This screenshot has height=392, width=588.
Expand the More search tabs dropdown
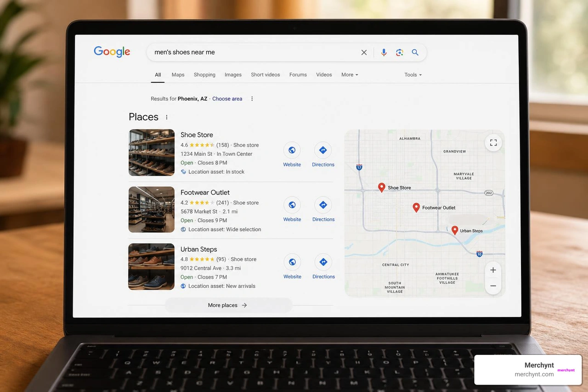coord(350,74)
